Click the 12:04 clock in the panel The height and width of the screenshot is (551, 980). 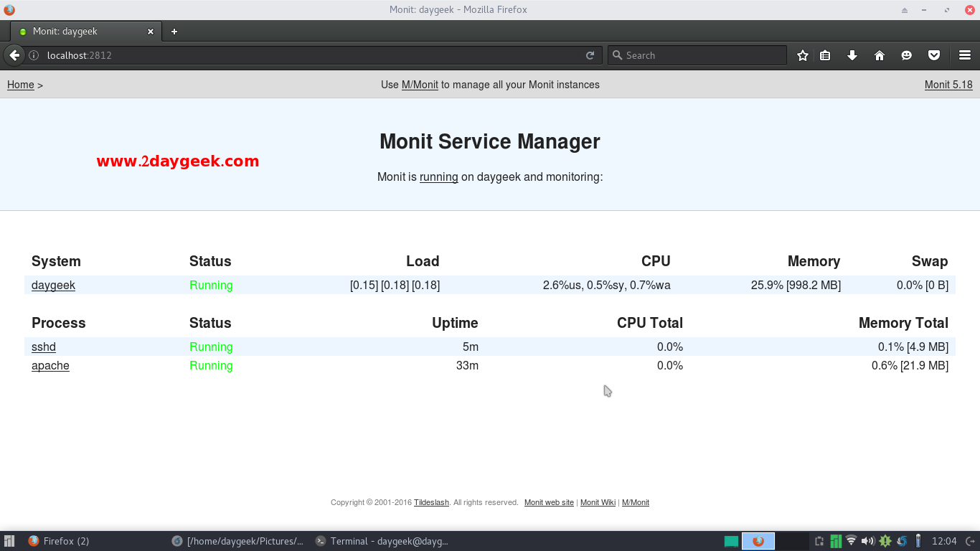pos(944,541)
